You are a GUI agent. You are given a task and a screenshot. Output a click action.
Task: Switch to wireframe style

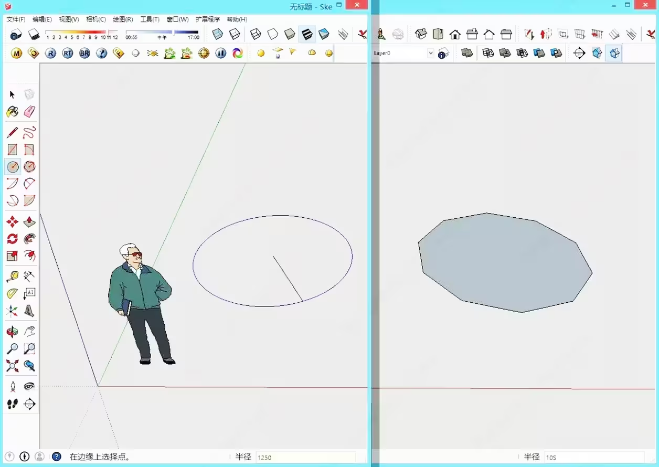[256, 34]
